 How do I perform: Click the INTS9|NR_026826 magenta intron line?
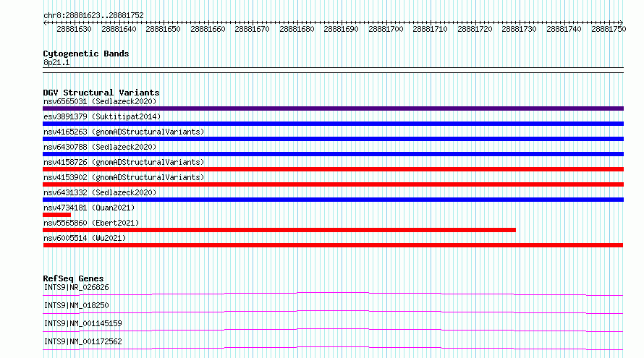coord(333,294)
